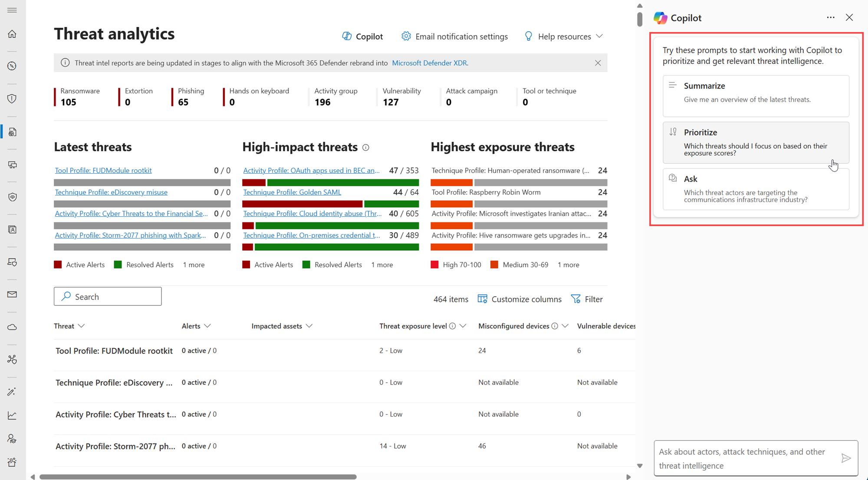Open the Copilot button in header

point(362,36)
